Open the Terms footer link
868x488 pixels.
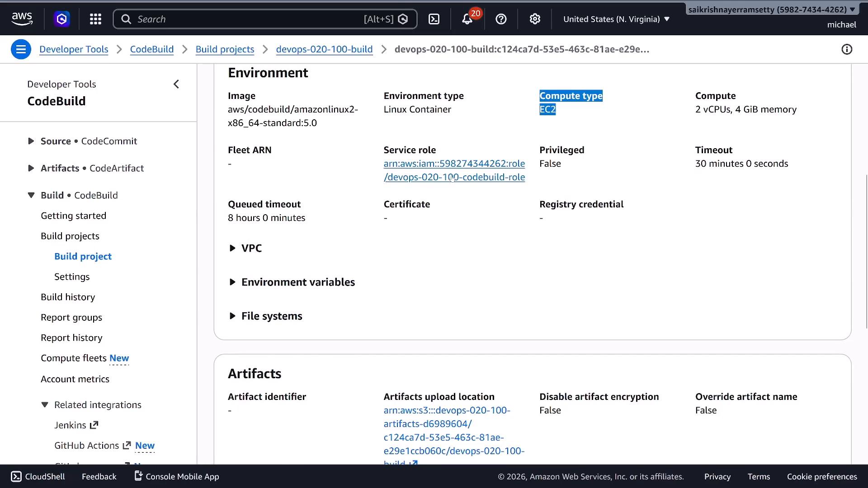pyautogui.click(x=759, y=476)
